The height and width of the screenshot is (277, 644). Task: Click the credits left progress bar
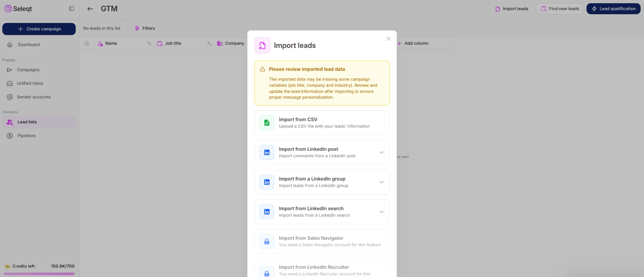pos(39,274)
